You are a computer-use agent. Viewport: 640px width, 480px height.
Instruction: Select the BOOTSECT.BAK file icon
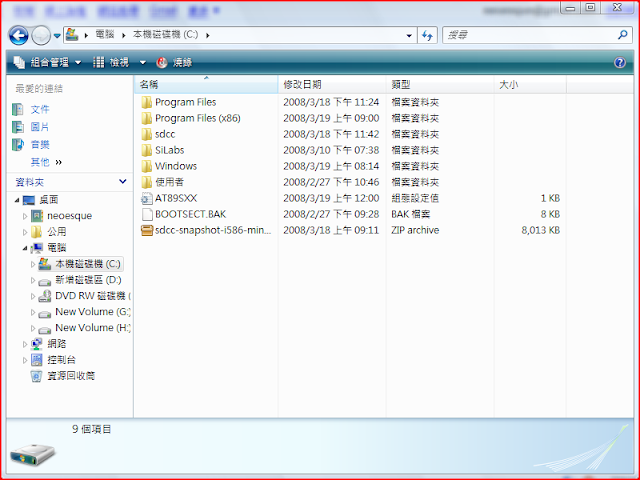(147, 214)
